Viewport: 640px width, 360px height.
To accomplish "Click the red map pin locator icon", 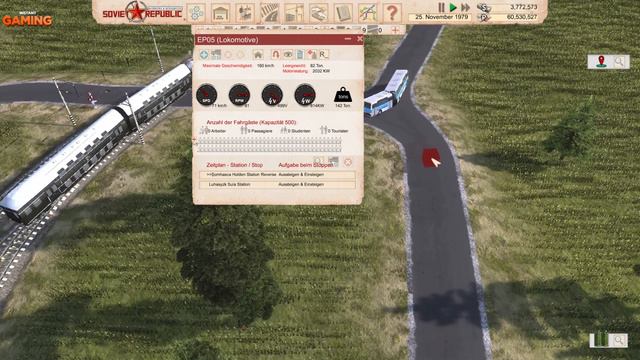I will coord(601,61).
